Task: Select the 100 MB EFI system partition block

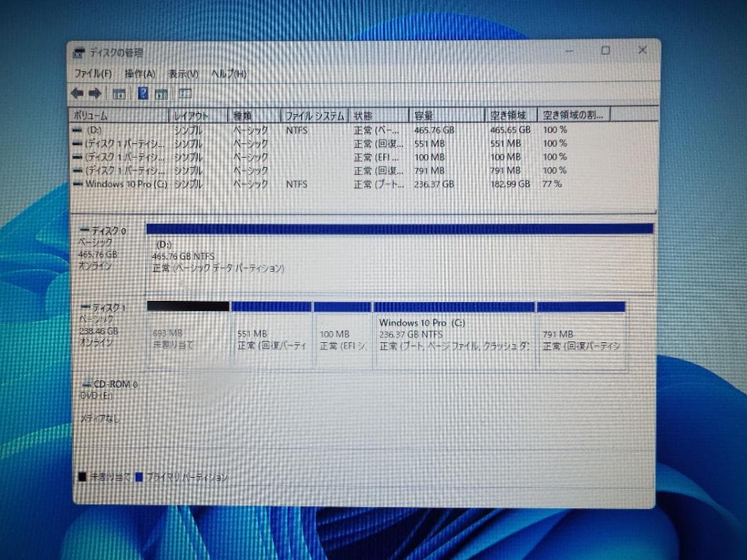Action: point(342,335)
